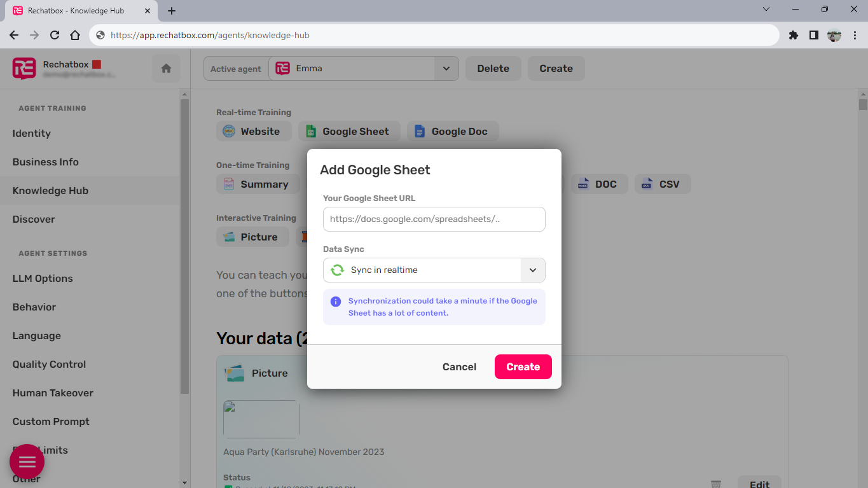The width and height of the screenshot is (868, 488).
Task: Click the Add Google Sheet dialog title
Action: tap(375, 170)
